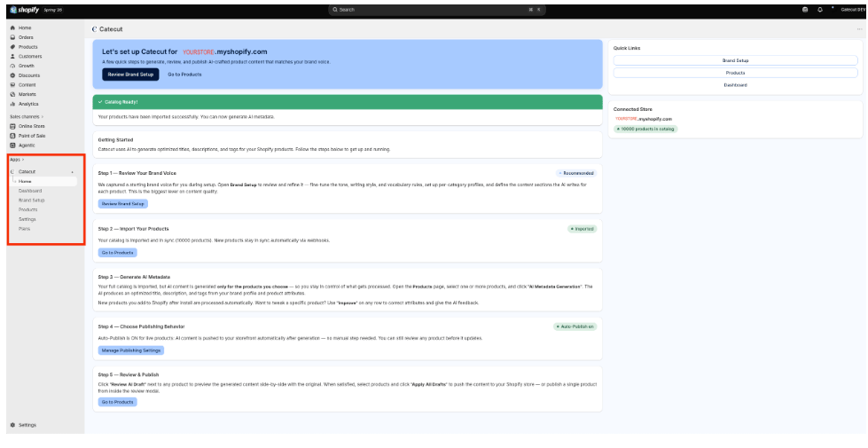868x448 pixels.
Task: Click the Recommended badge in Step 1
Action: (576, 173)
